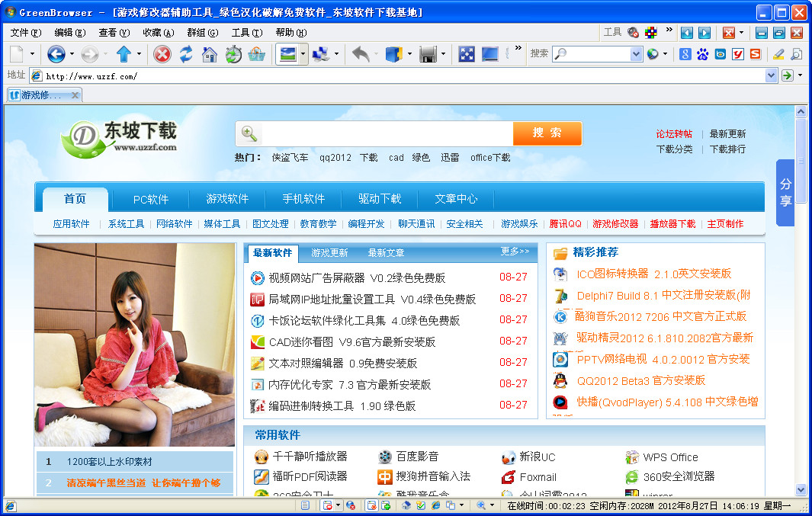The image size is (812, 516).
Task: Click the red Stop loading icon
Action: click(x=162, y=54)
